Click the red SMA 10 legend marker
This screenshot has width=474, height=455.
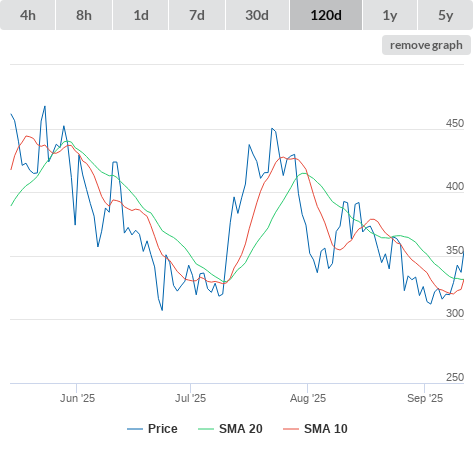point(291,429)
